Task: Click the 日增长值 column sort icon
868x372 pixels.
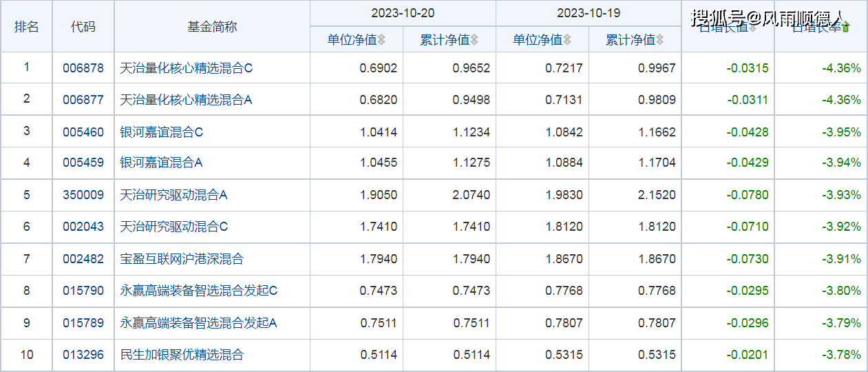Action: [x=752, y=27]
